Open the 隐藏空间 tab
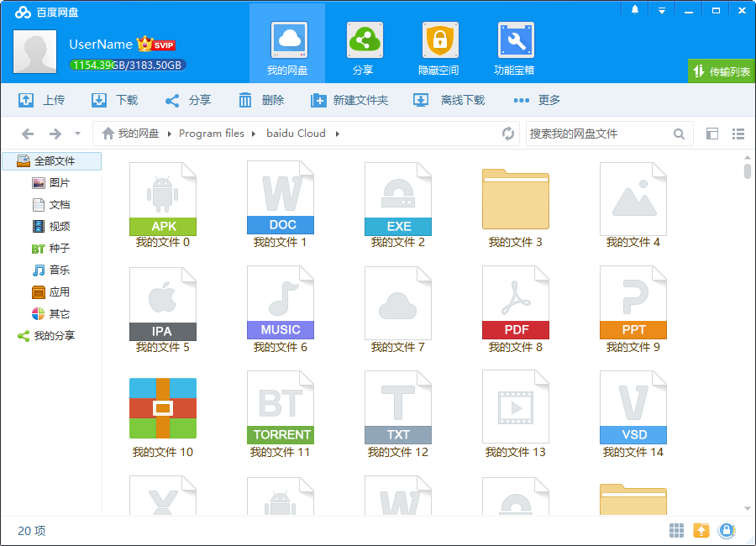This screenshot has width=756, height=546. 438,49
